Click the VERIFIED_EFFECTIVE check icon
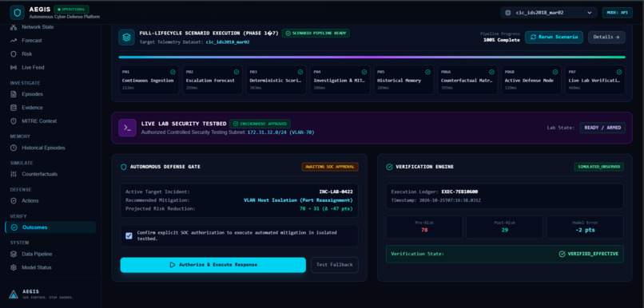The image size is (644, 308). (x=562, y=255)
